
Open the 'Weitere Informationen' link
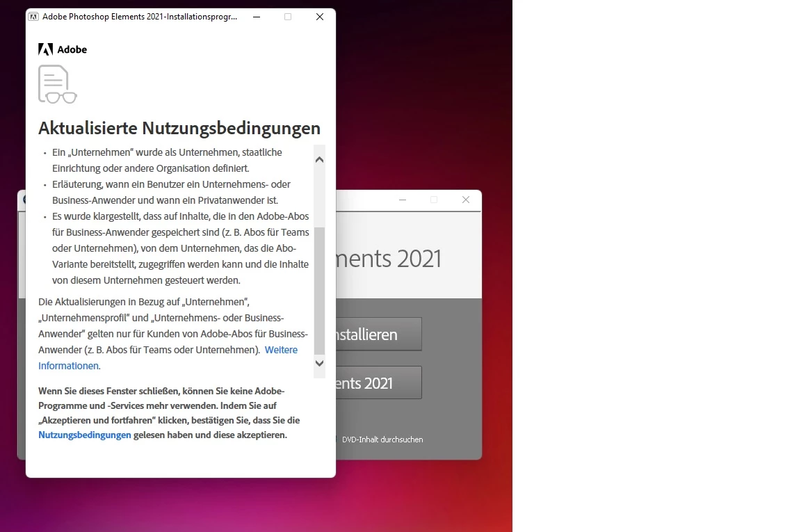[x=280, y=350]
